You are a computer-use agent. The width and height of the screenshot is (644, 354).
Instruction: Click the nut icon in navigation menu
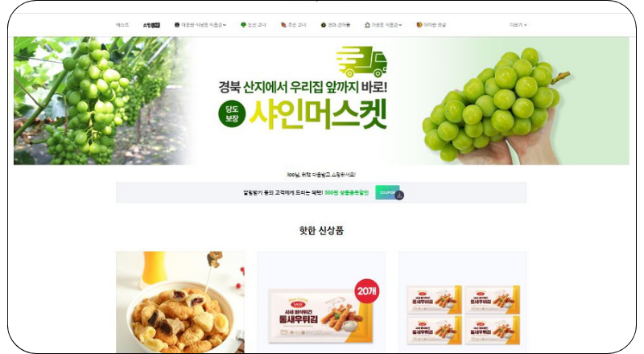coord(324,25)
